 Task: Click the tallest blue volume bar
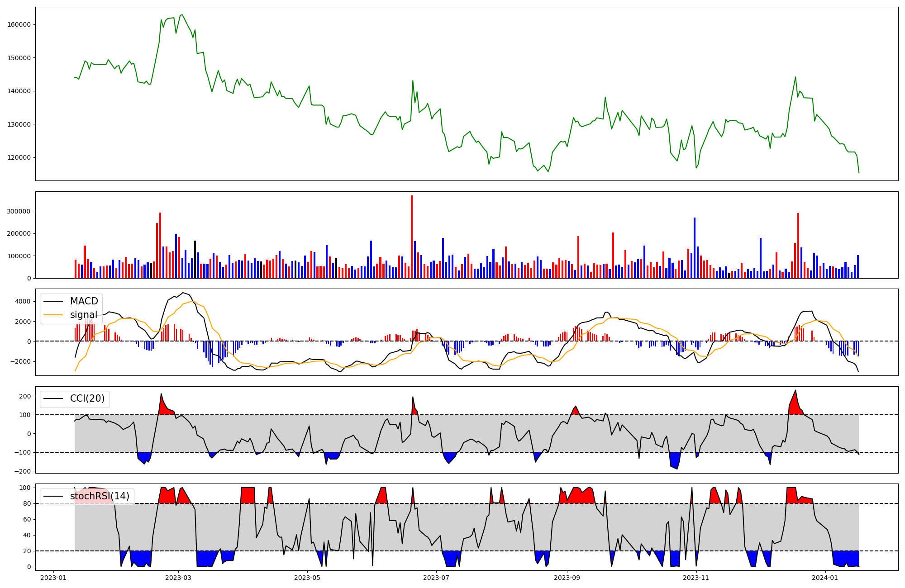tap(695, 248)
